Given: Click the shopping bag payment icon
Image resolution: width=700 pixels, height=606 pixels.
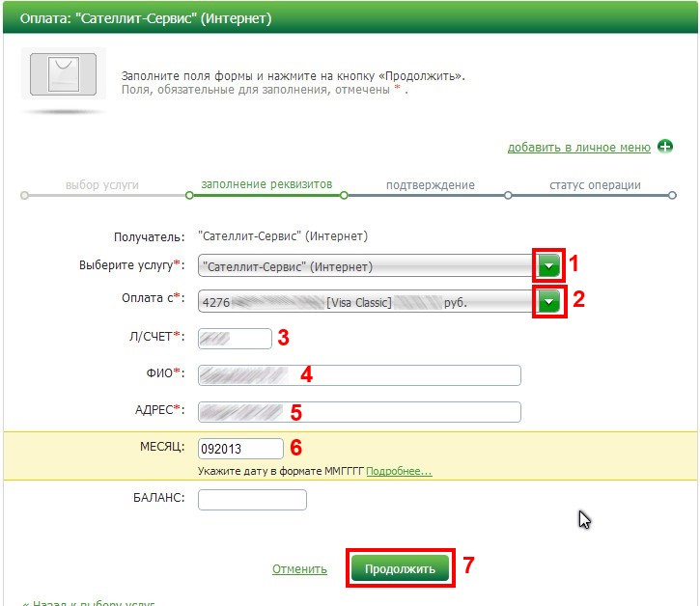Looking at the screenshot, I should [x=64, y=74].
